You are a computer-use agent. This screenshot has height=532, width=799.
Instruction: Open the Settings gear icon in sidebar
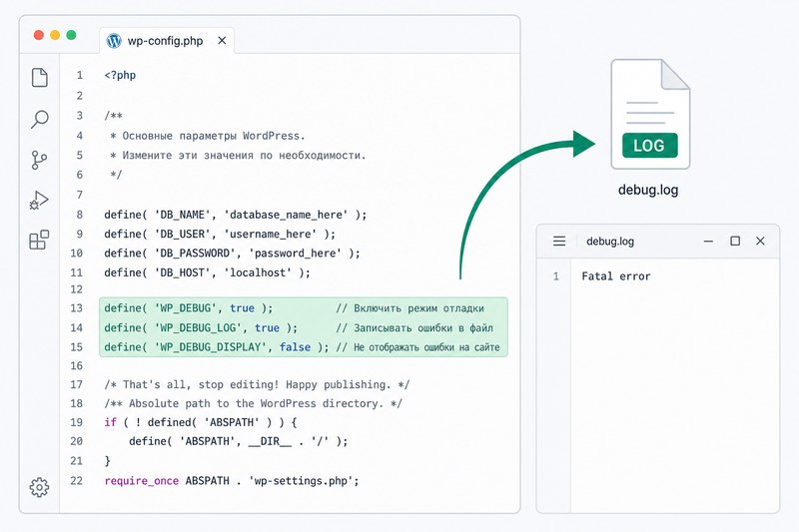(39, 487)
